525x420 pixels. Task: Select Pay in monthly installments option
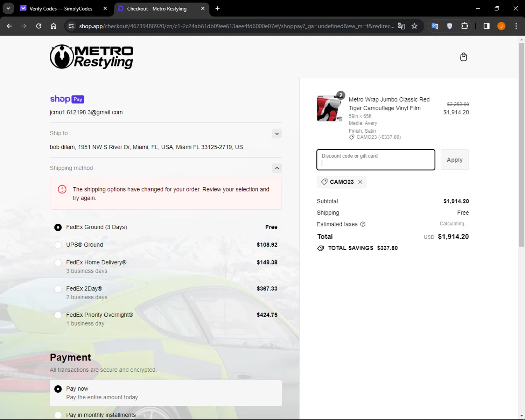(58, 415)
